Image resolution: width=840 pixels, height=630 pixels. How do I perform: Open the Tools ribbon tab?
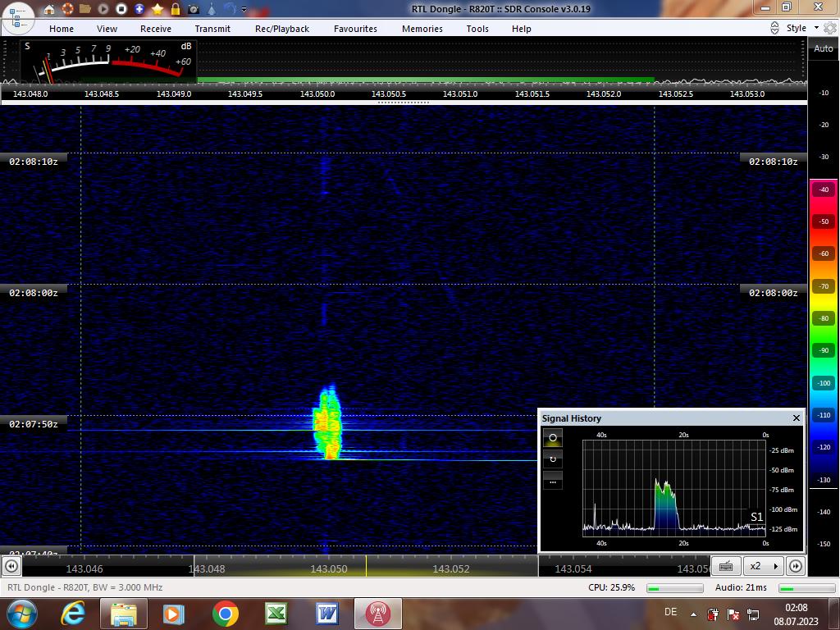coord(477,29)
